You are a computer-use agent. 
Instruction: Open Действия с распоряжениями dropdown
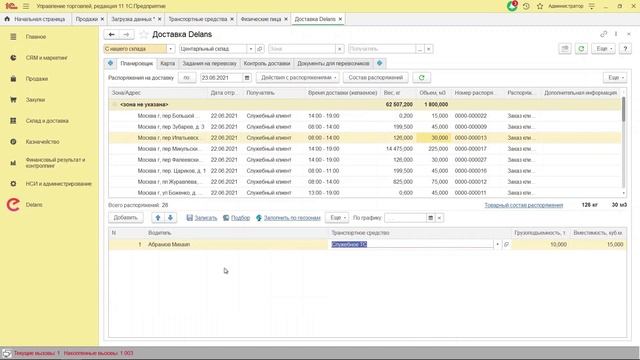coord(298,78)
